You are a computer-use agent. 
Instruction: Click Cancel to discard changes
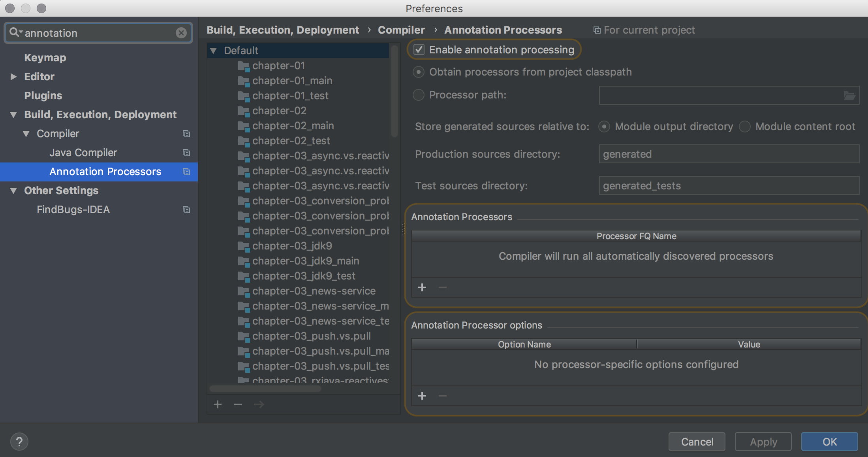pos(698,442)
